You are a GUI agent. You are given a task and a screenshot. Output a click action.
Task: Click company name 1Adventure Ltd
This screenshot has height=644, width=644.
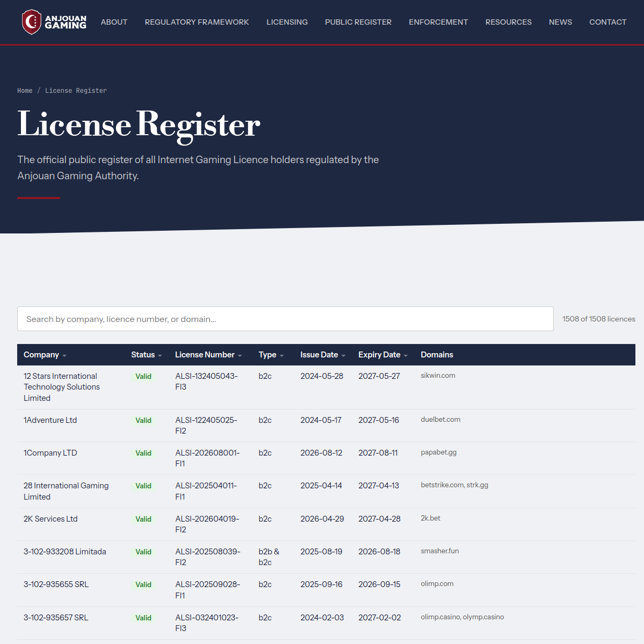[50, 420]
